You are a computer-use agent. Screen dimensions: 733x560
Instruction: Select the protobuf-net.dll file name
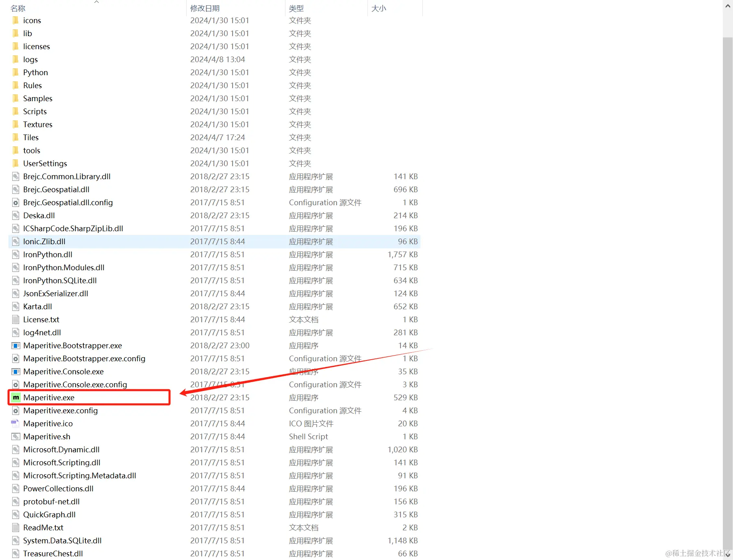point(51,501)
